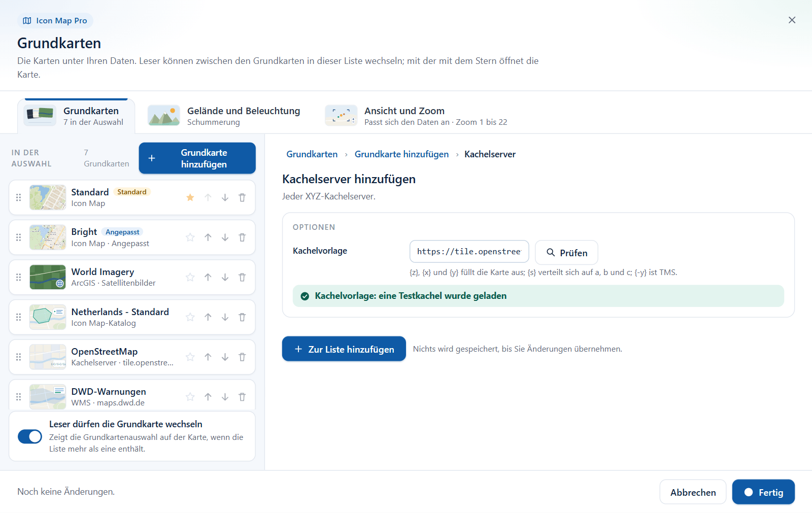The width and height of the screenshot is (812, 513).
Task: Move World Imagery up
Action: coord(208,277)
